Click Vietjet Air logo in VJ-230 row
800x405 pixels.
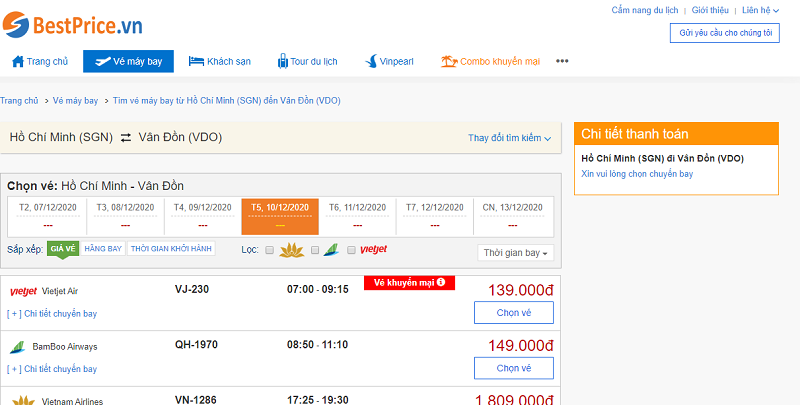pyautogui.click(x=23, y=292)
